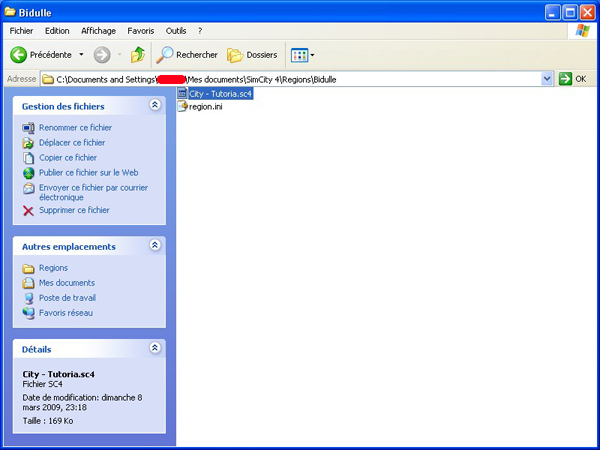Open the ? help menu
Screen dimensions: 600x450
click(x=200, y=31)
